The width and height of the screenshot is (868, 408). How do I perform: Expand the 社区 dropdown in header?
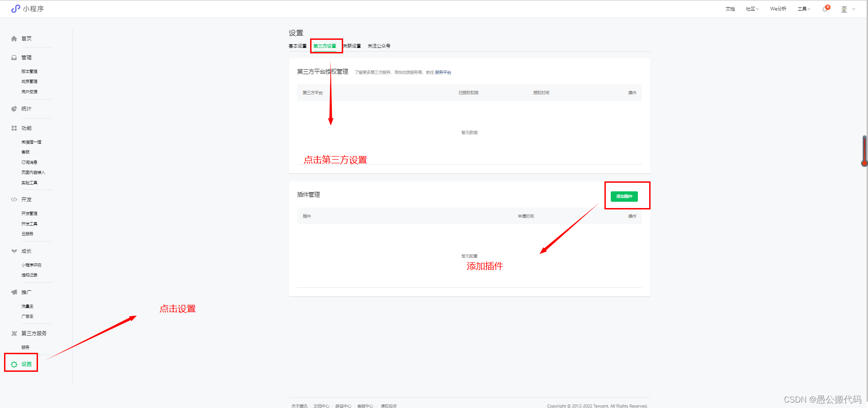coord(752,9)
